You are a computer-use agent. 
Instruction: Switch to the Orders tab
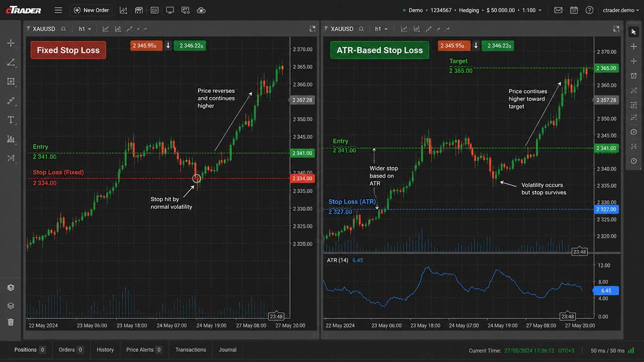(70, 350)
